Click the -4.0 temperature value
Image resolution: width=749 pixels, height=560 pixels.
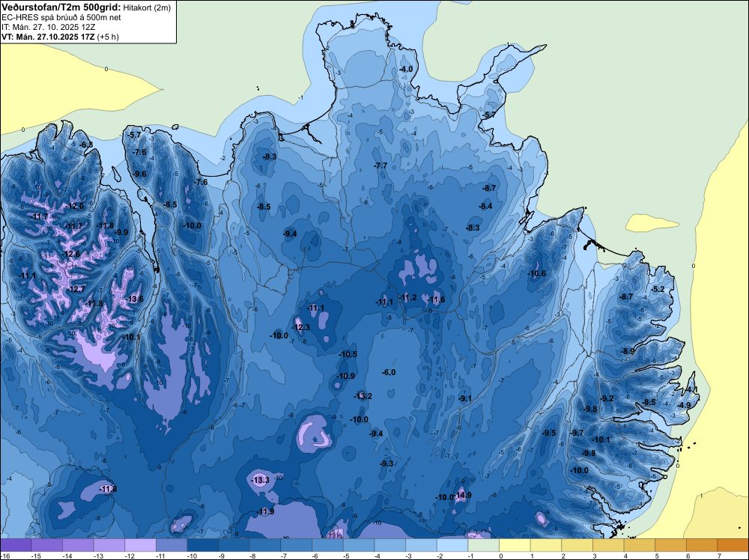coord(406,69)
